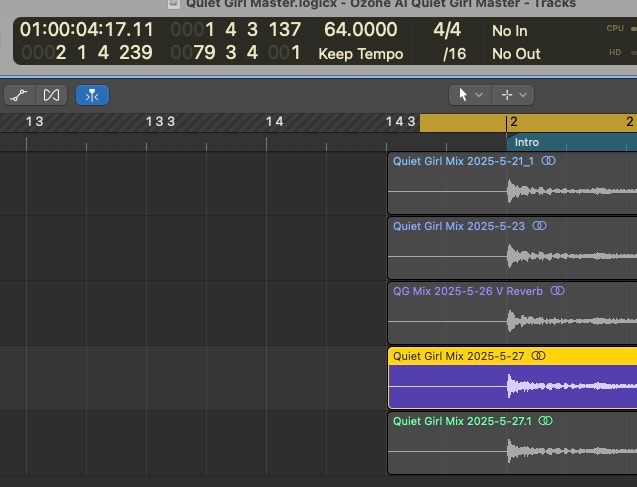
Task: Click the No Out MIDI activity display
Action: pyautogui.click(x=516, y=54)
